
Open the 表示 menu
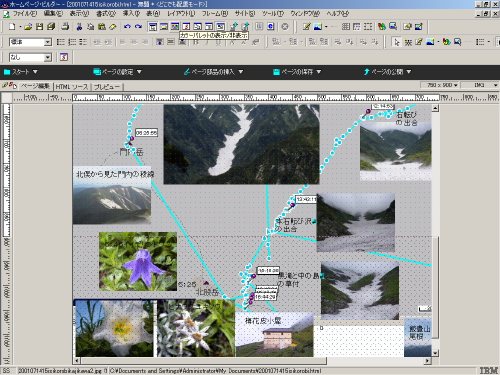click(79, 14)
